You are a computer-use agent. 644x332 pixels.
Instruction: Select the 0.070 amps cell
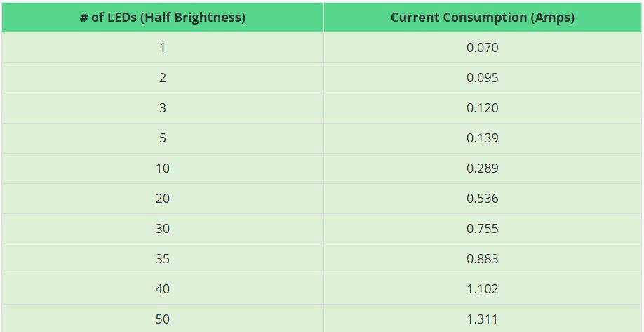[x=483, y=48]
